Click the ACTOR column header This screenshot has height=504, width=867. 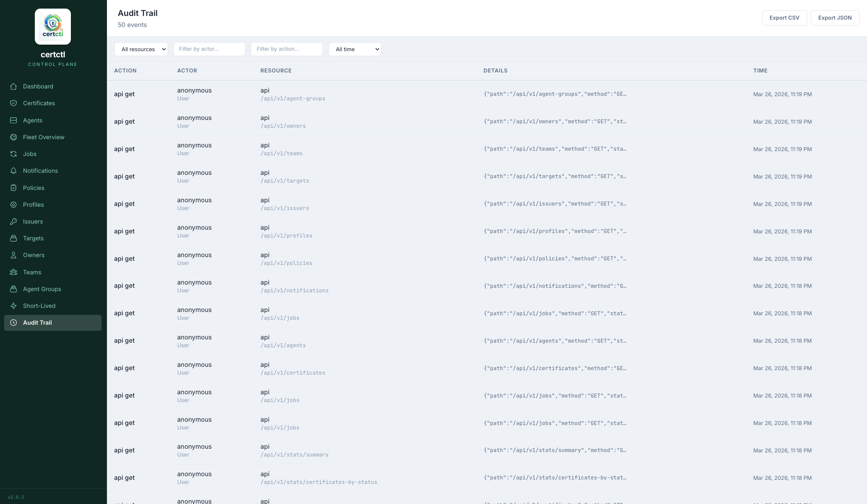187,71
